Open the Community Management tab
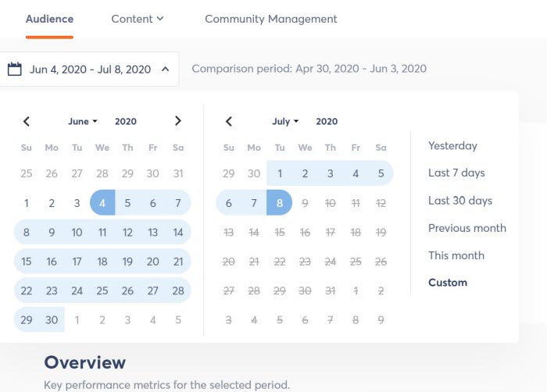Viewport: 547px width, 392px height. (271, 19)
